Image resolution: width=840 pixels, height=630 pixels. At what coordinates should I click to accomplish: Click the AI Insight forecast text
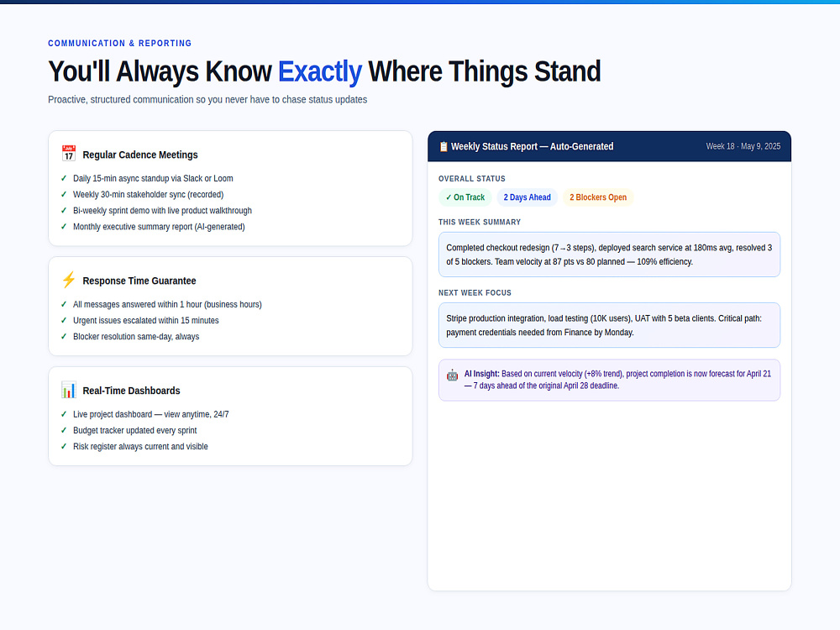pos(617,380)
